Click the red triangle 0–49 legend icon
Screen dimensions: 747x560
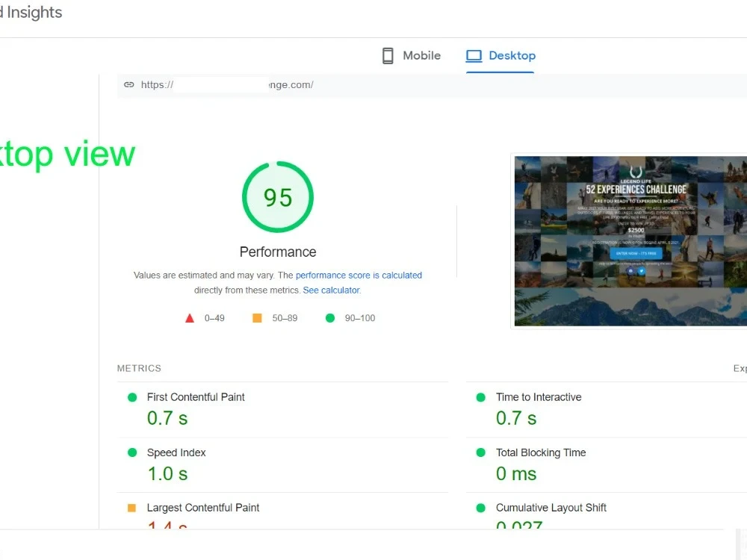click(190, 318)
